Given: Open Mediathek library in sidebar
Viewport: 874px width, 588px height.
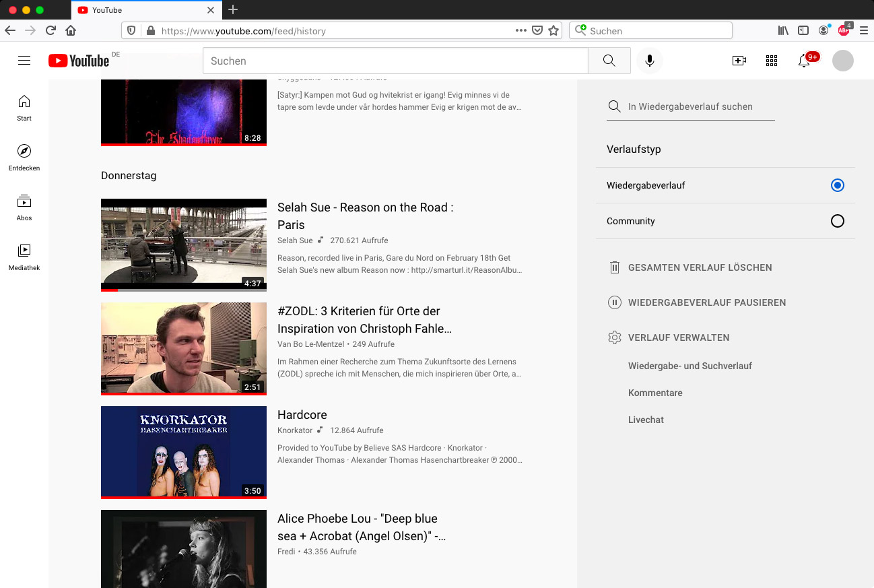Looking at the screenshot, I should point(24,257).
